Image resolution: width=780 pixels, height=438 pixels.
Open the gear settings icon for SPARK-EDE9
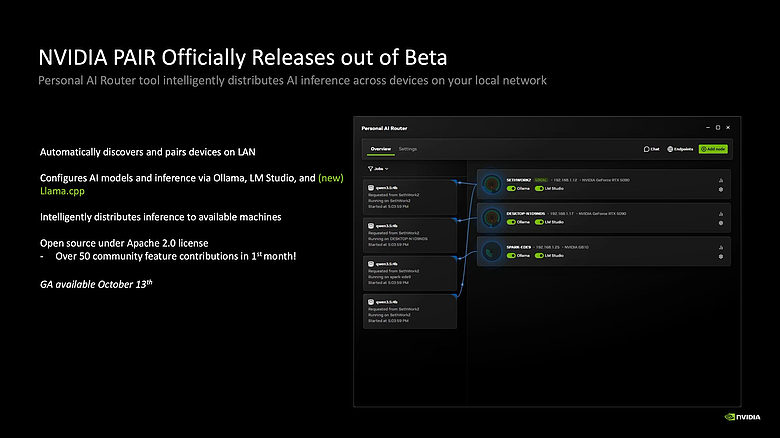[721, 256]
